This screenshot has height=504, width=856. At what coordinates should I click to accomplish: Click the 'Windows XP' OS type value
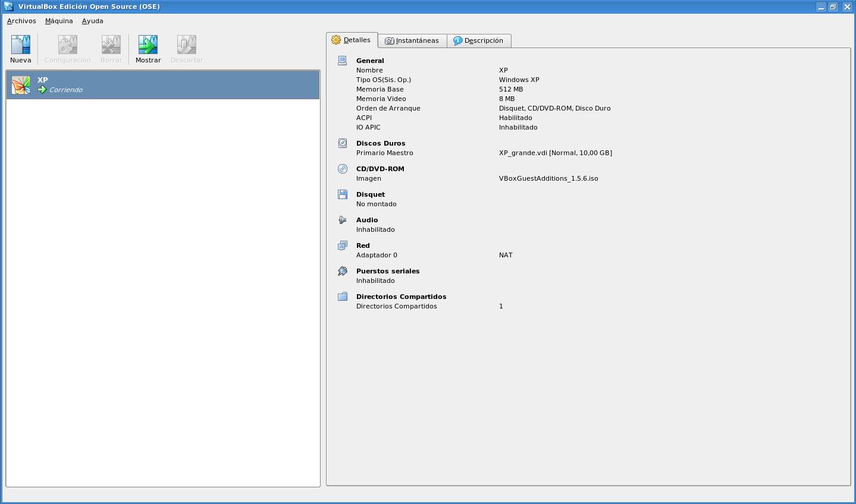point(519,80)
